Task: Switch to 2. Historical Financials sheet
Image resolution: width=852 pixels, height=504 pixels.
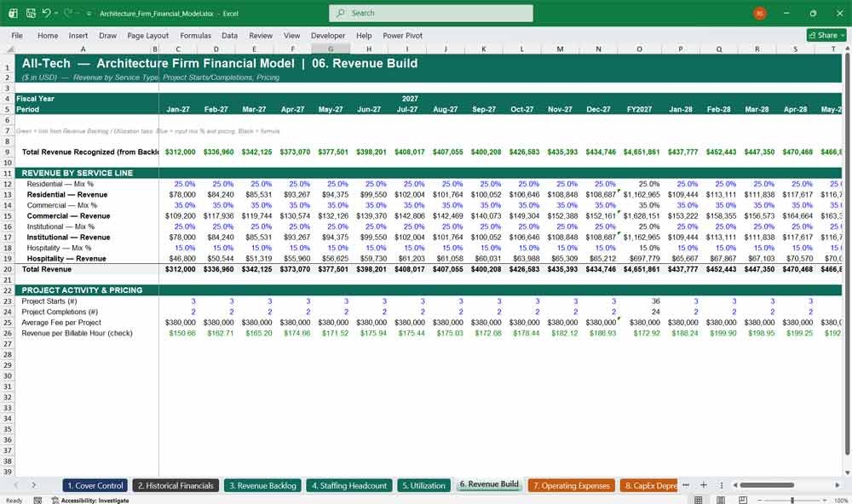Action: point(176,485)
